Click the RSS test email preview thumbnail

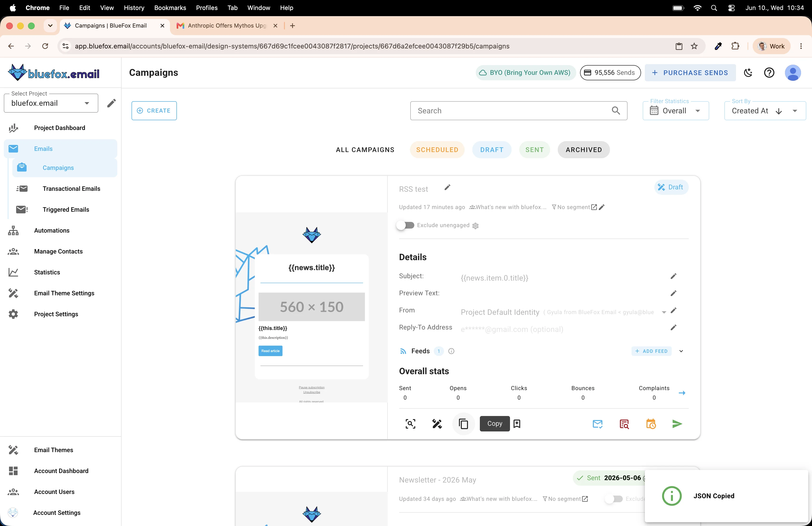tap(312, 307)
